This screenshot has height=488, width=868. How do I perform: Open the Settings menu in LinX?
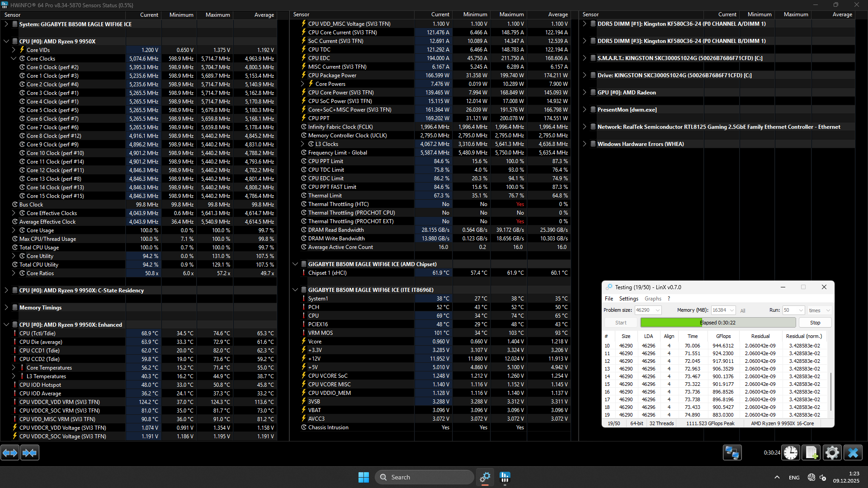[x=628, y=299]
